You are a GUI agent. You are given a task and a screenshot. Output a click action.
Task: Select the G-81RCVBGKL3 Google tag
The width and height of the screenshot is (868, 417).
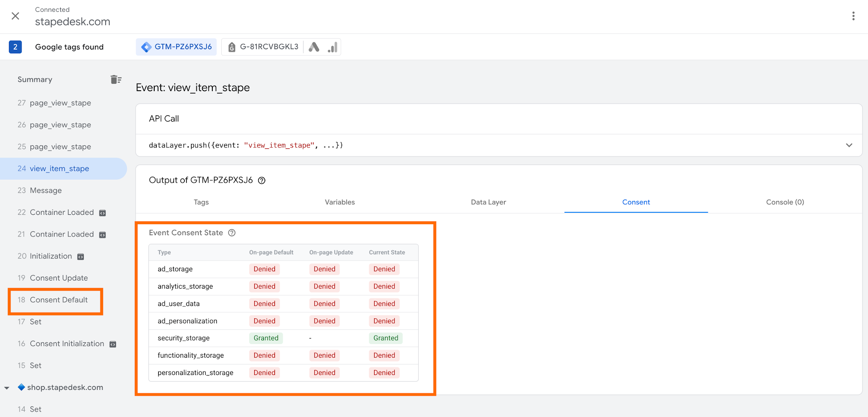(263, 47)
